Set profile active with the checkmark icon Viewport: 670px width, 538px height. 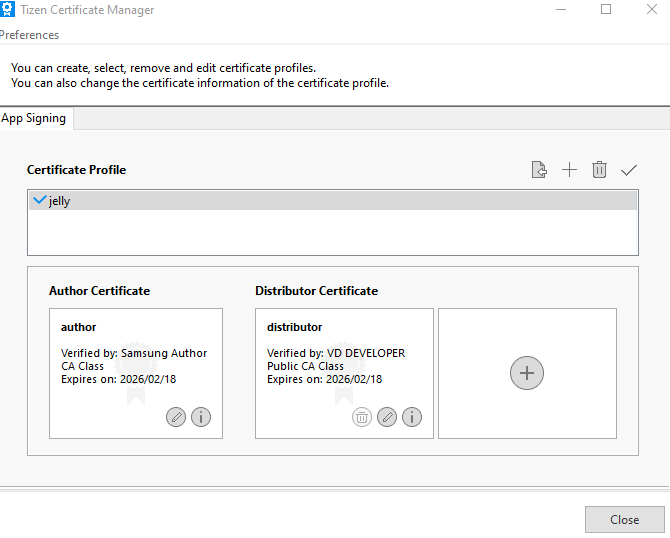coord(628,170)
